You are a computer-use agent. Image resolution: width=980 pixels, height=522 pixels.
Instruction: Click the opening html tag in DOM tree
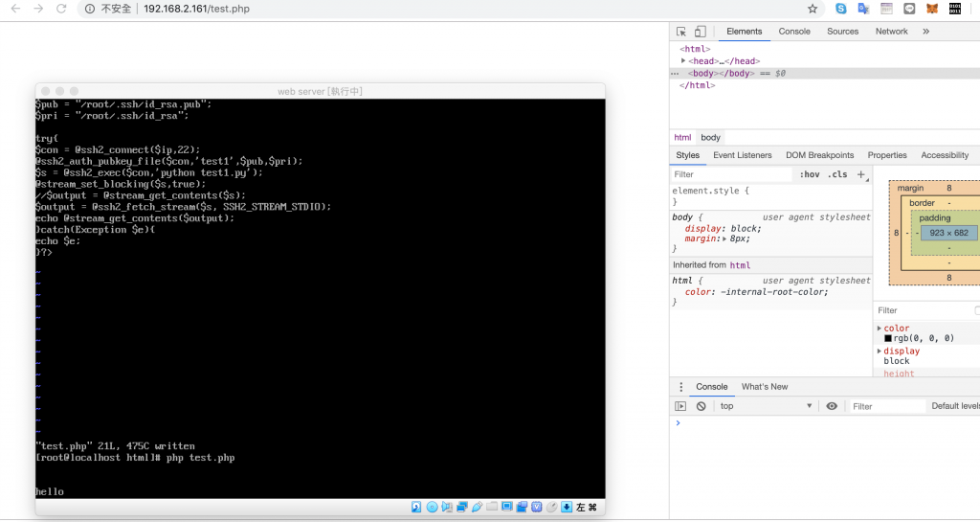pos(695,49)
